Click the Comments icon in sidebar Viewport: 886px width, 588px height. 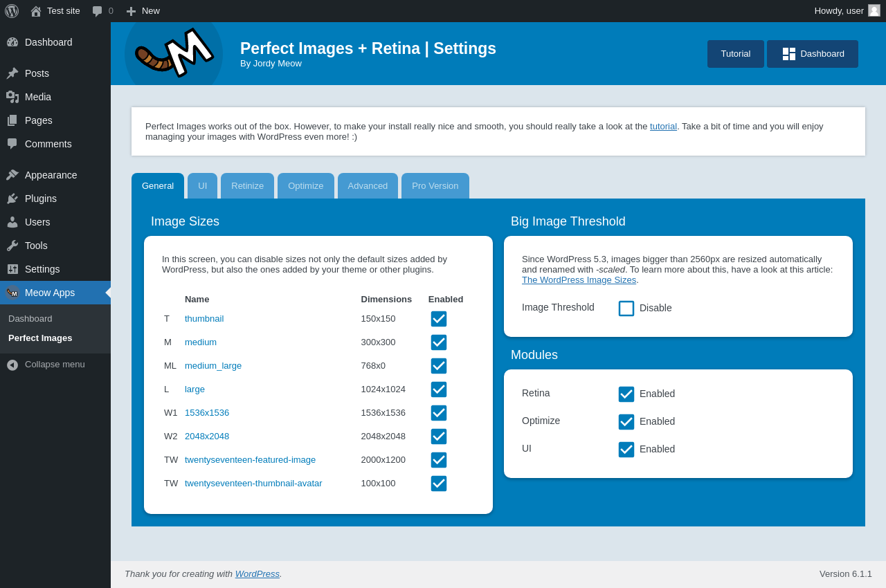click(x=12, y=144)
